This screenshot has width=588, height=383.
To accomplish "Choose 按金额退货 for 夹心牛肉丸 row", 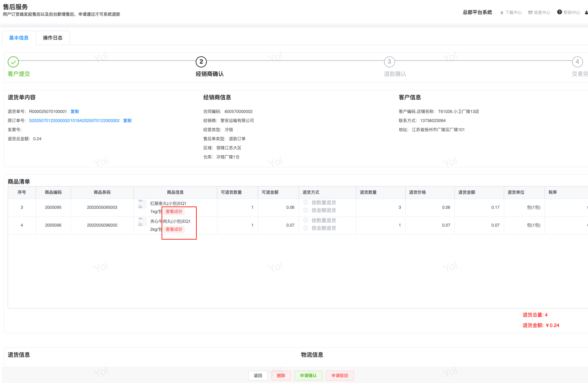I will pyautogui.click(x=306, y=228).
